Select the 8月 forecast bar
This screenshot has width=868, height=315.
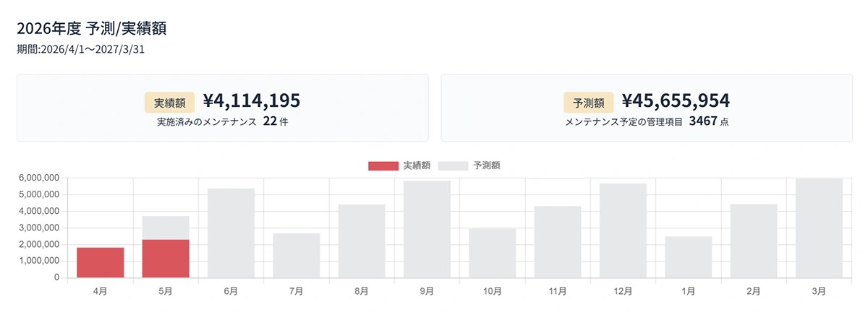click(x=362, y=241)
